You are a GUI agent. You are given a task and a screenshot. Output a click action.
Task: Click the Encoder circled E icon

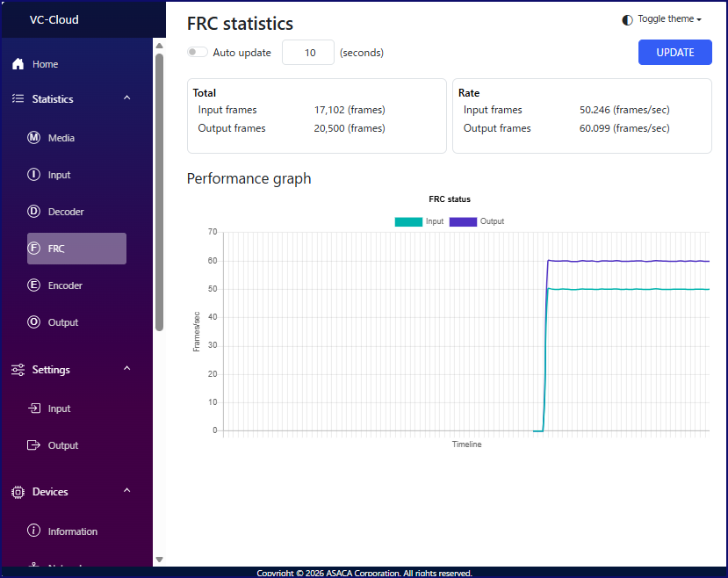point(34,285)
